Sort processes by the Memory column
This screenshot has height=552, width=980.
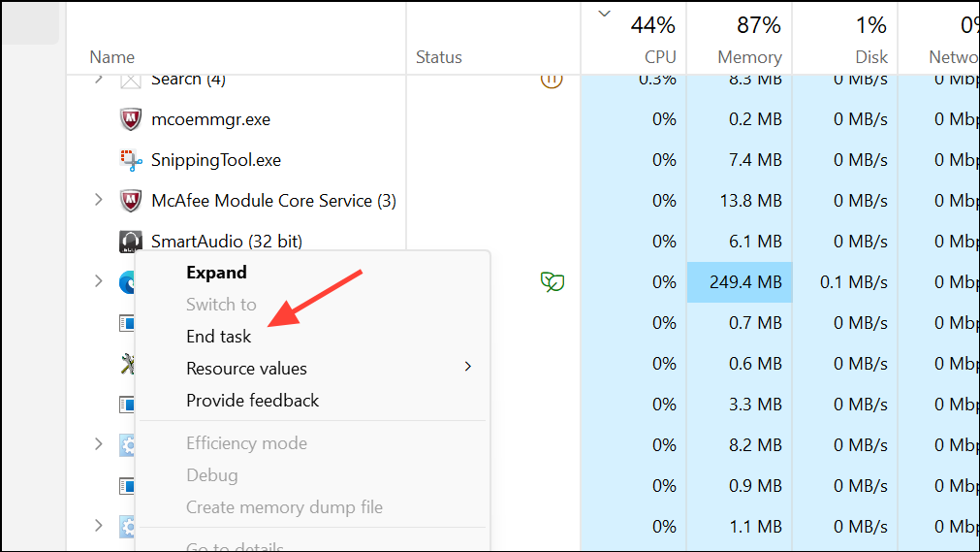point(748,56)
